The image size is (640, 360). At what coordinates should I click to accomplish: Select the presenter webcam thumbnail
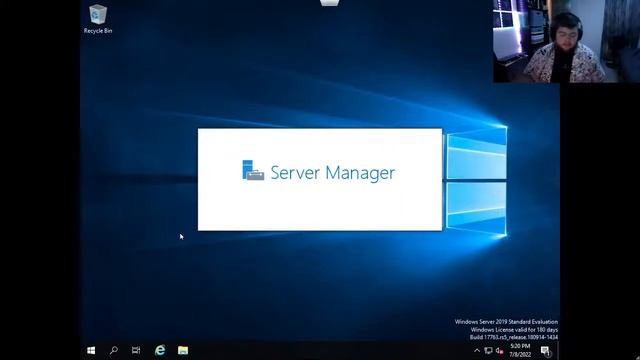point(566,41)
